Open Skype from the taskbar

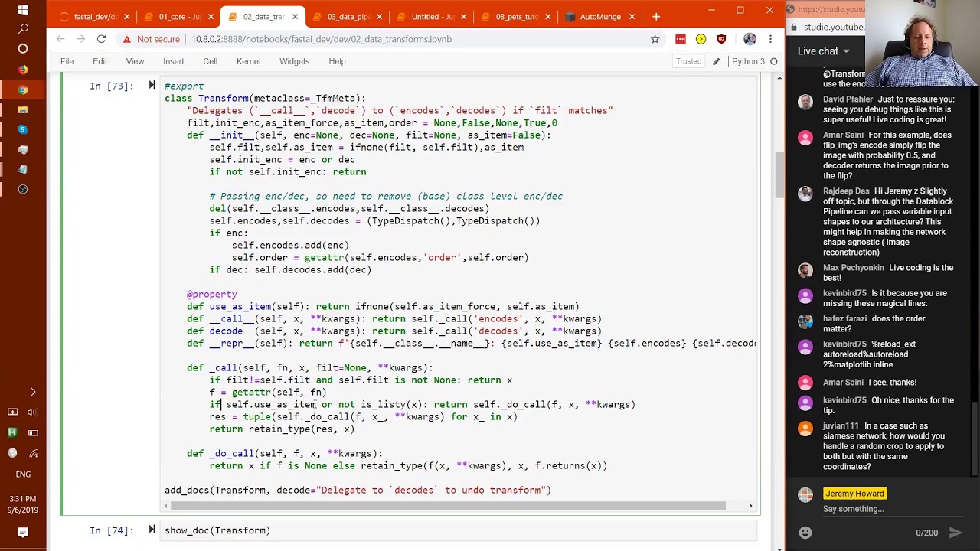(x=22, y=130)
